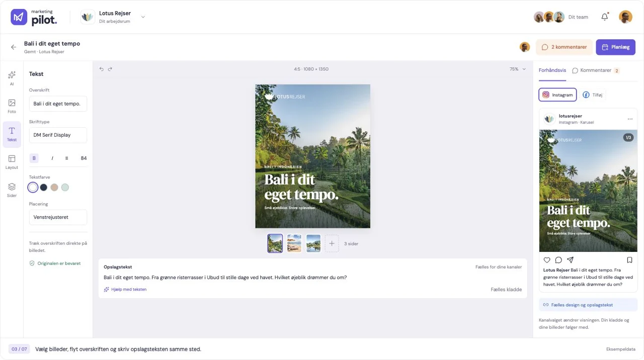Screen dimensions: 644x360
Task: Toggle italic formatting
Action: [52, 158]
